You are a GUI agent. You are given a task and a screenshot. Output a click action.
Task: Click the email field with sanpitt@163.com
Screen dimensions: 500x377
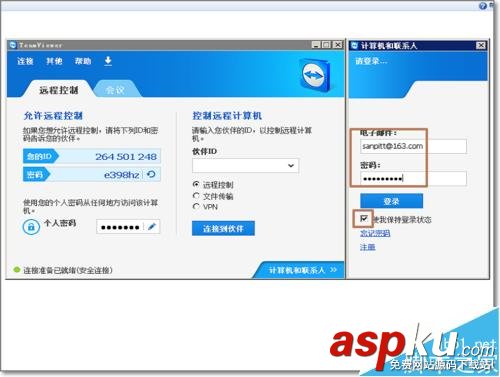[413, 146]
